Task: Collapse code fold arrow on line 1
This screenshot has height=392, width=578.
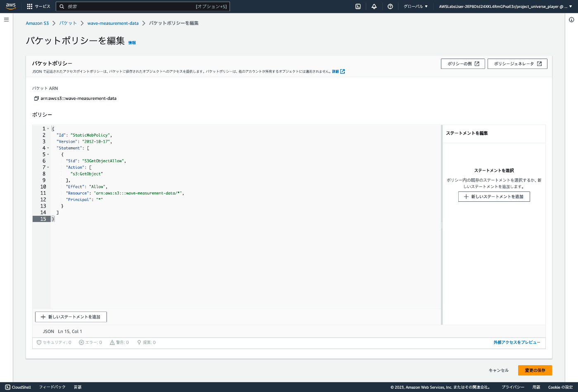Action: coord(48,129)
